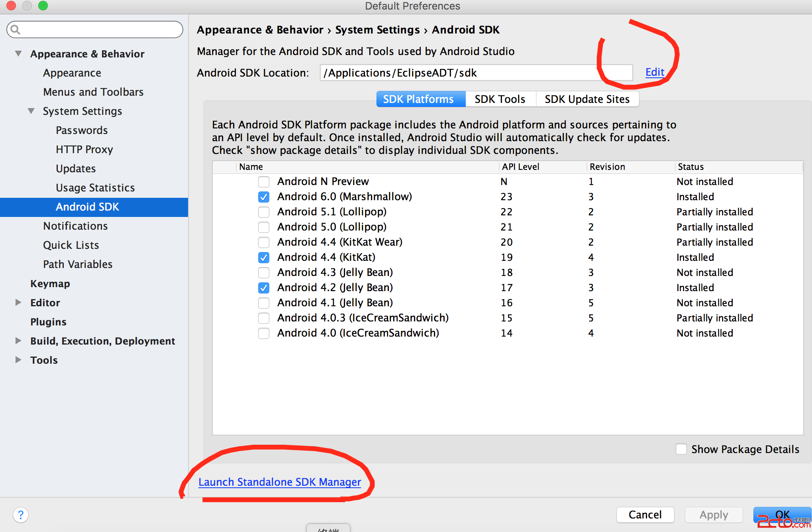Expand the Tools settings section
The height and width of the screenshot is (532, 812).
[18, 360]
